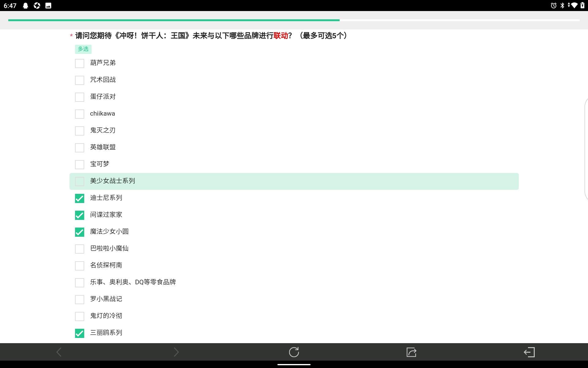Viewport: 588px width, 368px height.
Task: Check the 宝可梦 checkbox
Action: pyautogui.click(x=80, y=165)
